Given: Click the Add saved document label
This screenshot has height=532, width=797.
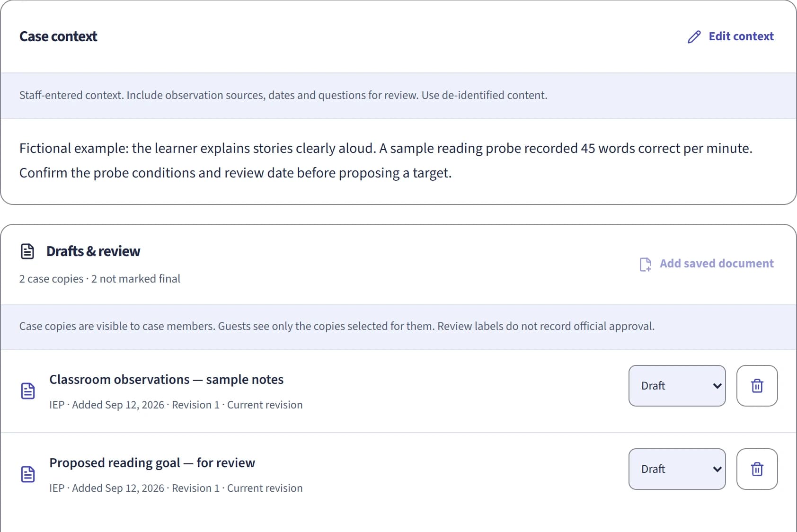Looking at the screenshot, I should coord(717,264).
